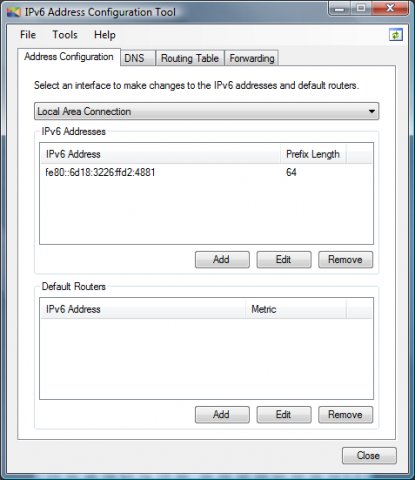Viewport: 415px width, 480px height.
Task: Edit the selected default router
Action: tap(284, 414)
